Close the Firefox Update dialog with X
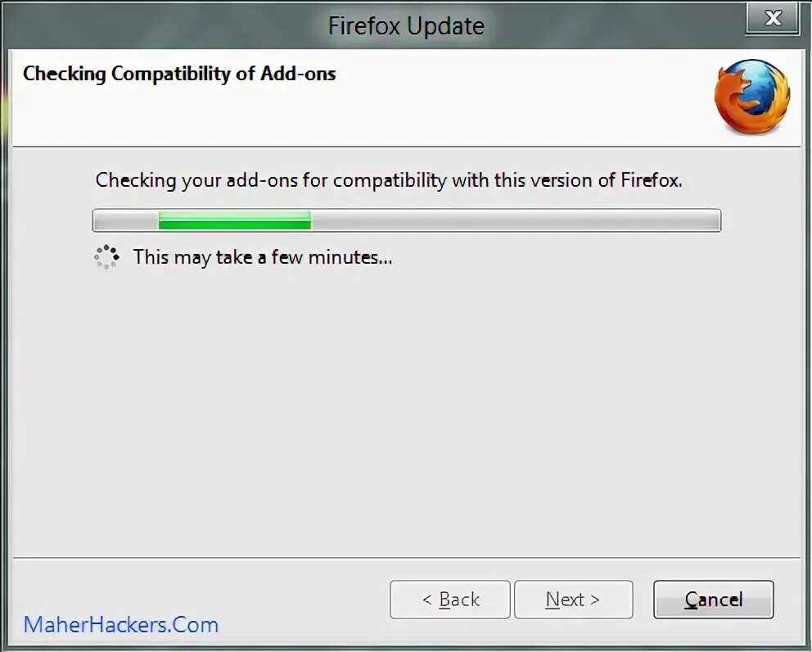 tap(772, 18)
